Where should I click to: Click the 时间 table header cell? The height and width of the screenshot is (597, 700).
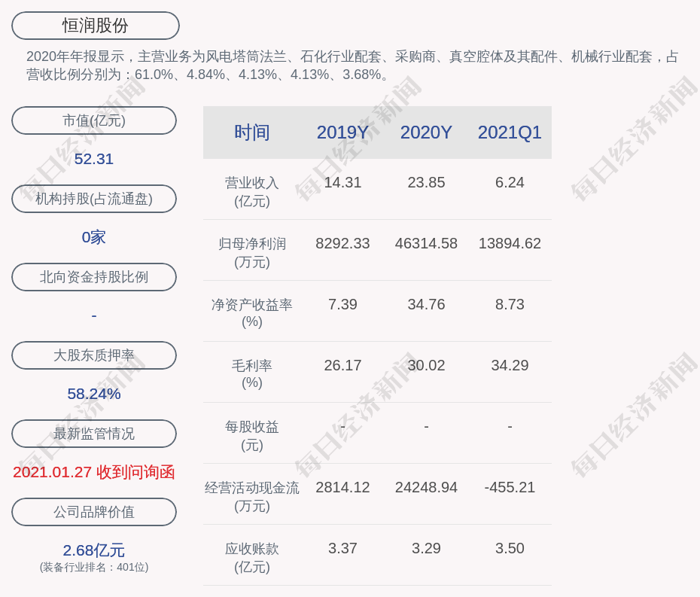[252, 132]
